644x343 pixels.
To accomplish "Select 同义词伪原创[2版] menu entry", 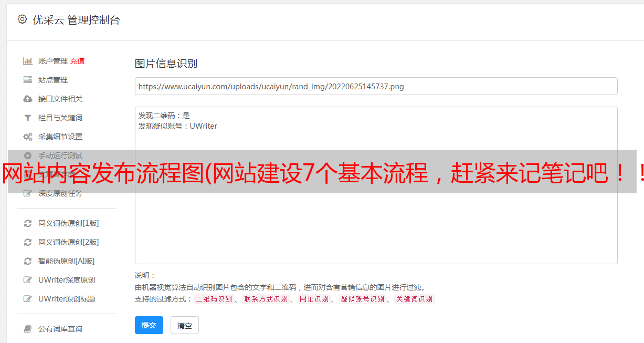I will (x=69, y=242).
